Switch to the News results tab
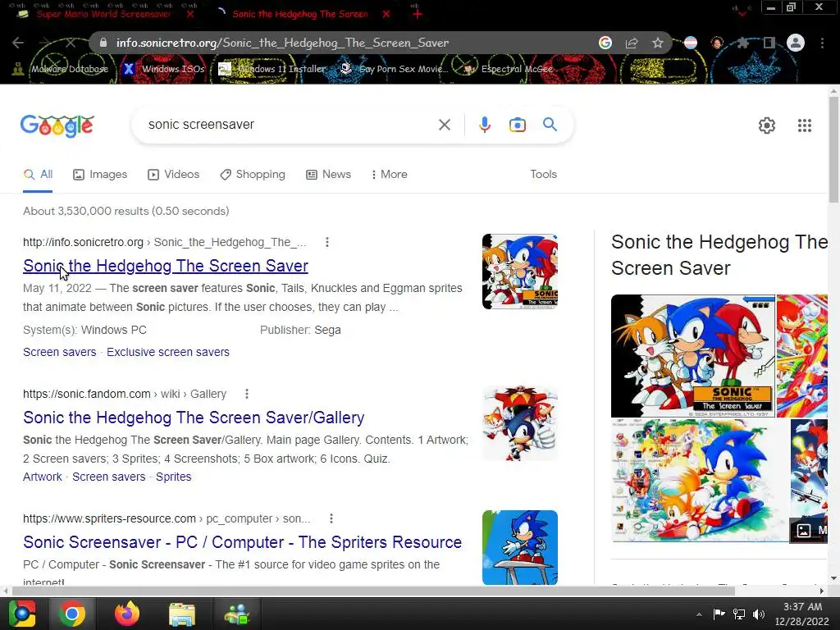This screenshot has width=840, height=630. (328, 175)
